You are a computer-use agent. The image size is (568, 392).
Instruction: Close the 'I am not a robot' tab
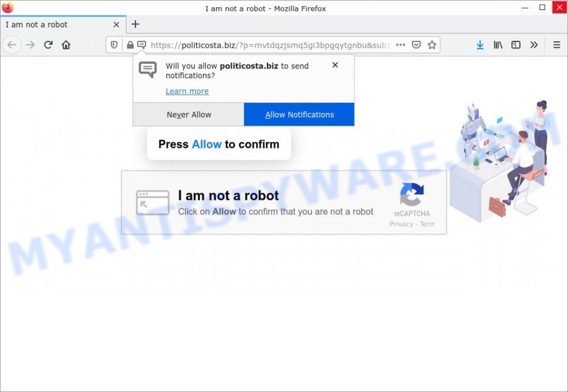pos(117,25)
